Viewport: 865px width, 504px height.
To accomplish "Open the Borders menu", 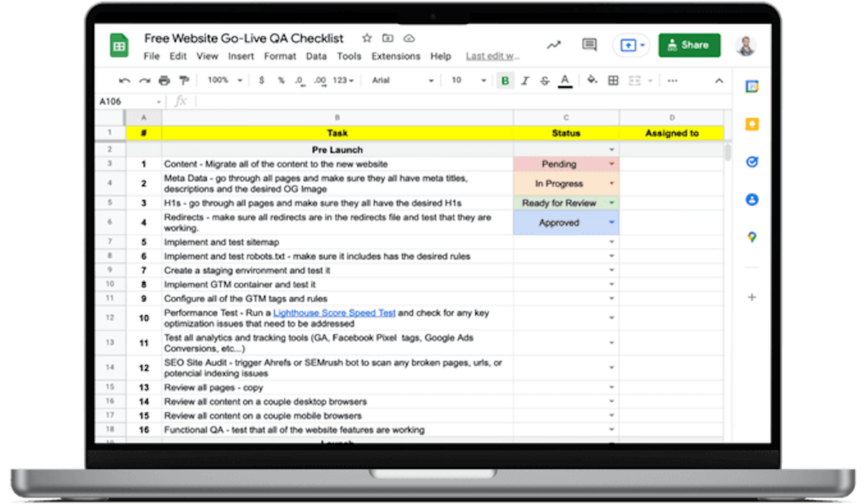I will point(613,80).
